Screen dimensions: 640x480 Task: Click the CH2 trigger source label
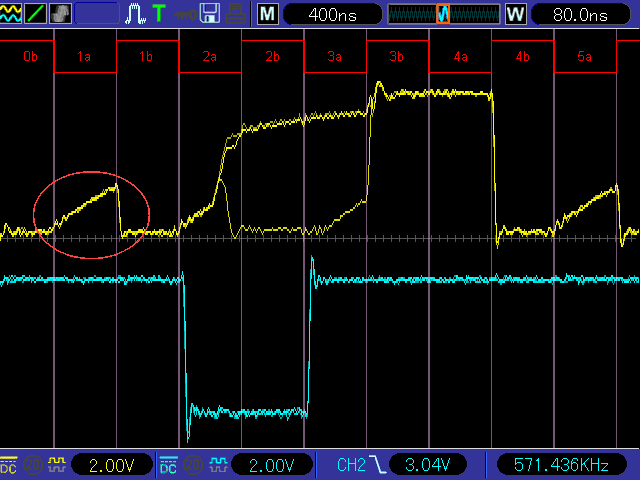tap(349, 465)
